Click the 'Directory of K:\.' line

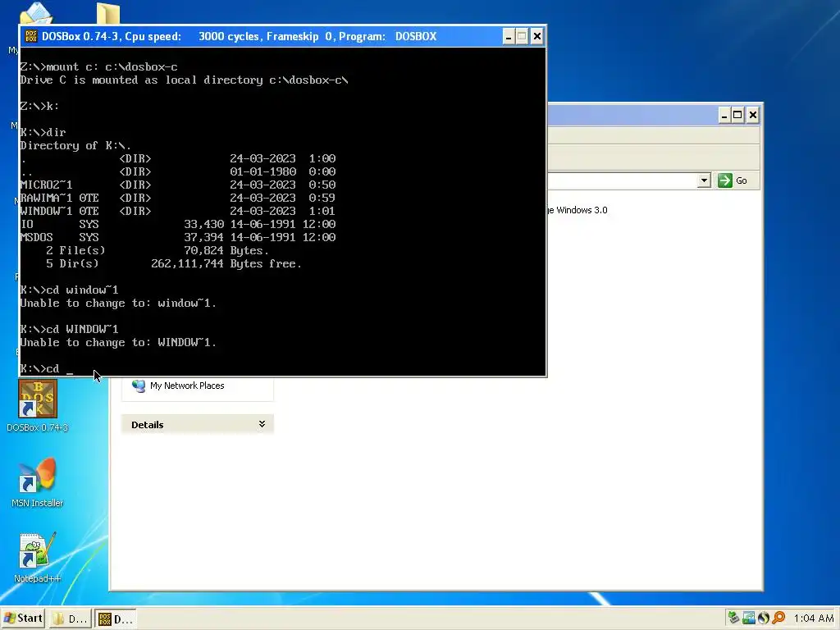pos(75,146)
